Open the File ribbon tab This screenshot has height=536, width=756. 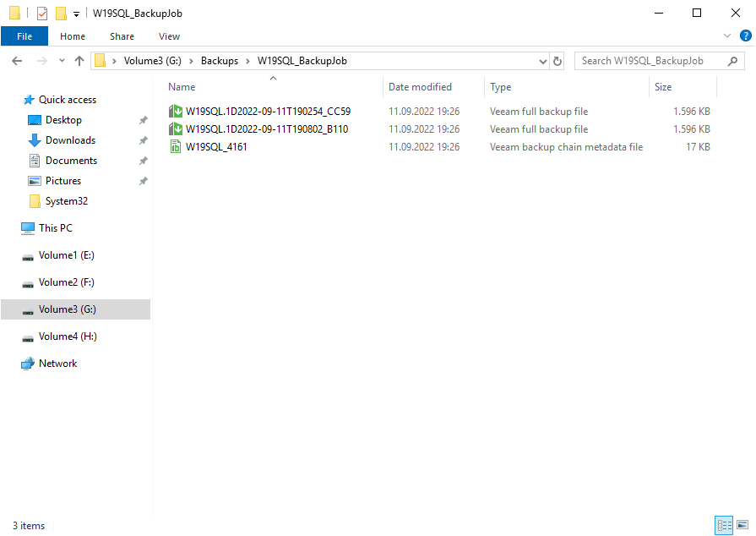tap(24, 36)
